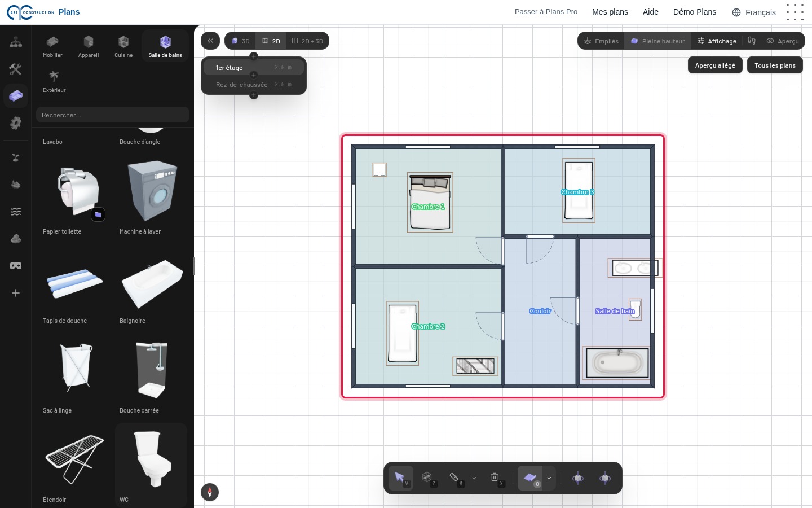Screen dimensions: 812x508
Task: Open the plant sprout sidebar icon
Action: pos(16,157)
